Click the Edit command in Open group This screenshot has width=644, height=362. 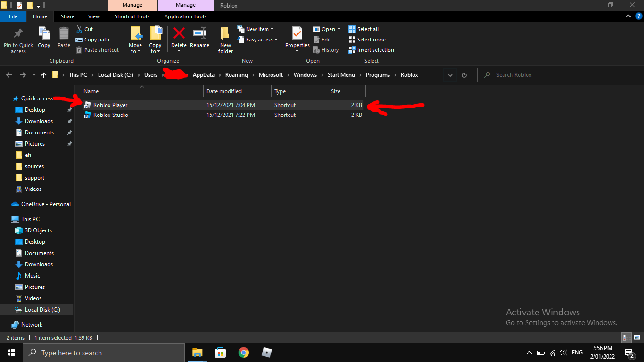322,40
